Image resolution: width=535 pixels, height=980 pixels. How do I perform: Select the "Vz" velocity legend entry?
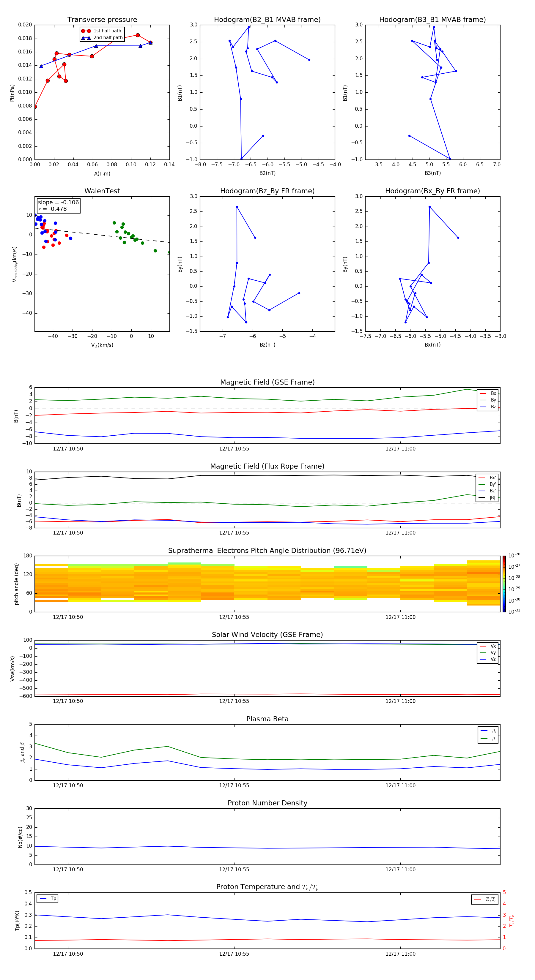[x=488, y=659]
